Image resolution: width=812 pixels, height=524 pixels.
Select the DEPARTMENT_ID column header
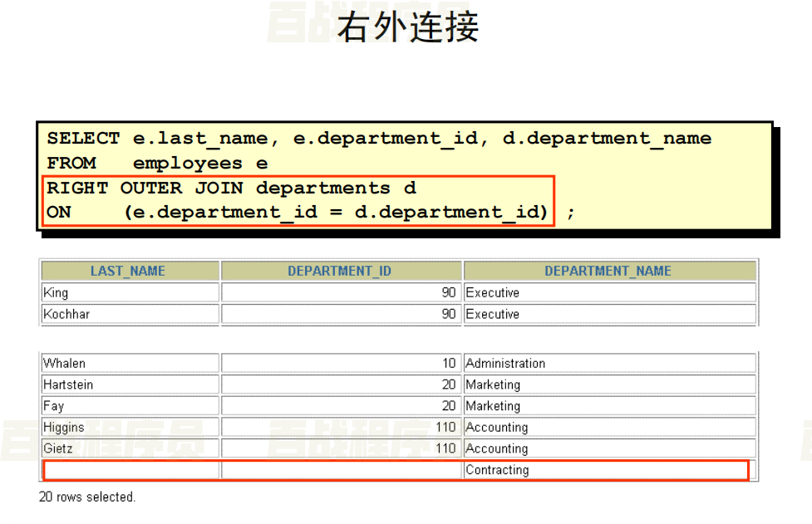(339, 271)
